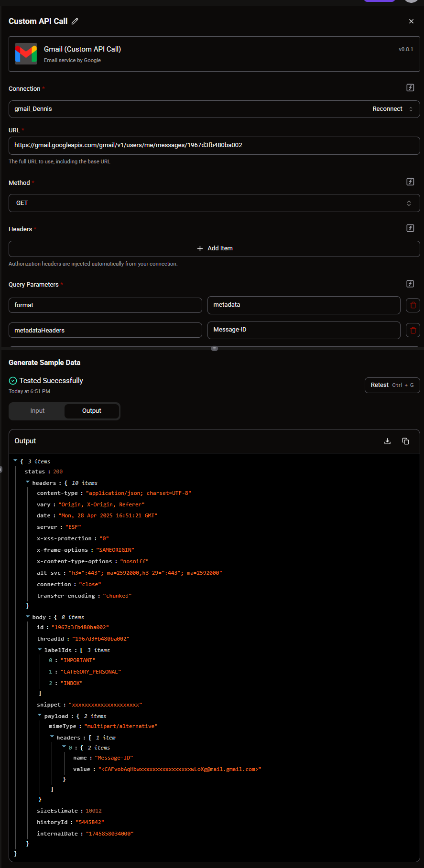Click the connection value "close"

point(90,585)
